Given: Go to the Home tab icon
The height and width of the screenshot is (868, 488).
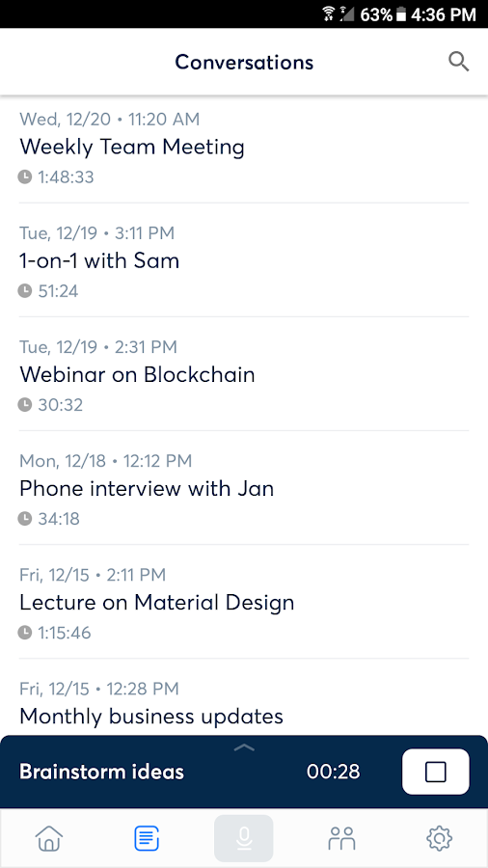Looking at the screenshot, I should pos(49,838).
